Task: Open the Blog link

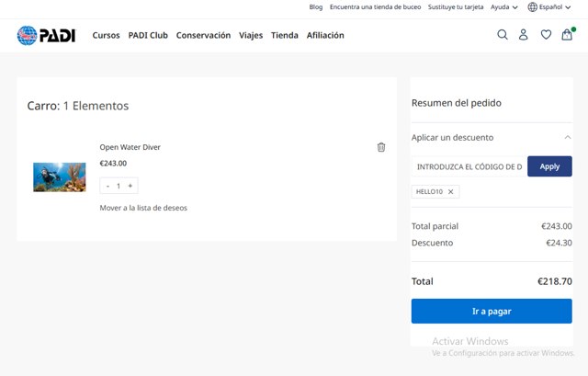Action: [x=316, y=7]
